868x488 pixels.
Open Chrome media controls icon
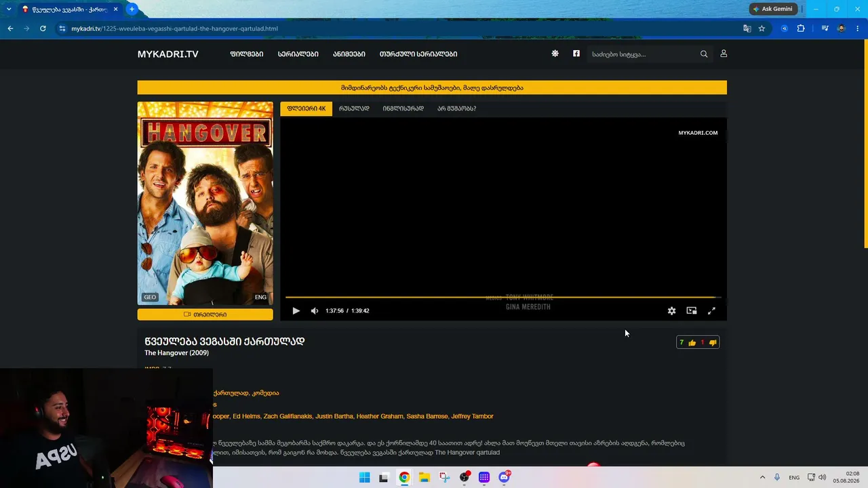(x=825, y=28)
